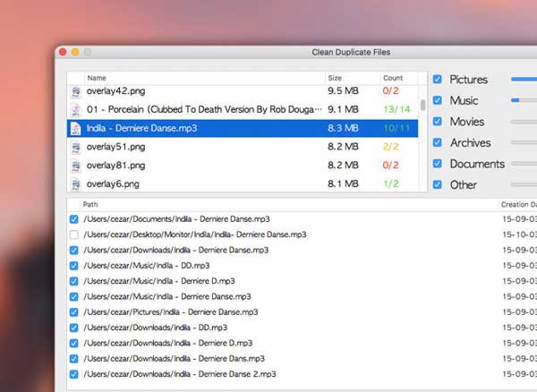This screenshot has height=392, width=537.
Task: Check the Desktop/Monitor/Indila path checkbox
Action: [x=73, y=234]
